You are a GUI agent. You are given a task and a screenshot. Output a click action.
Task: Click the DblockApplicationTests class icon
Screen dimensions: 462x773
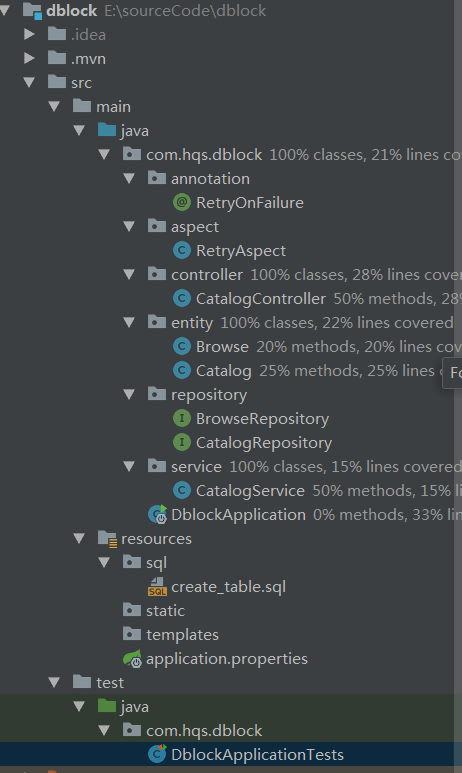[157, 754]
